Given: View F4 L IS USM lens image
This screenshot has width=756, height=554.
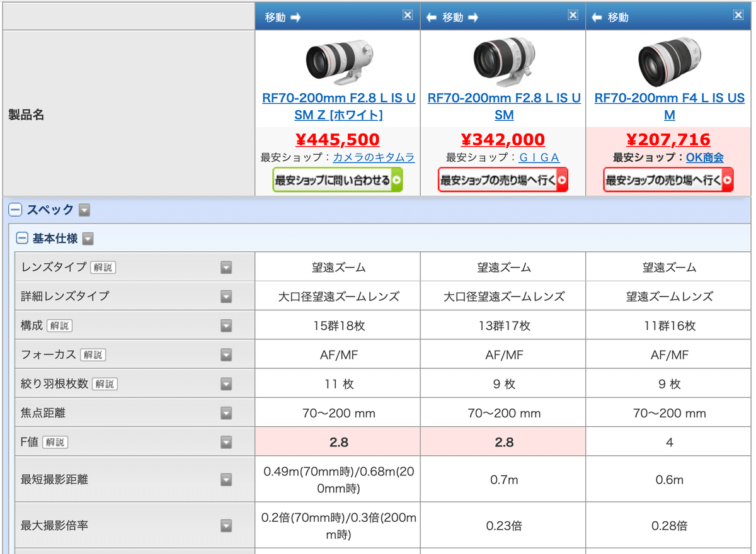Looking at the screenshot, I should click(x=669, y=61).
